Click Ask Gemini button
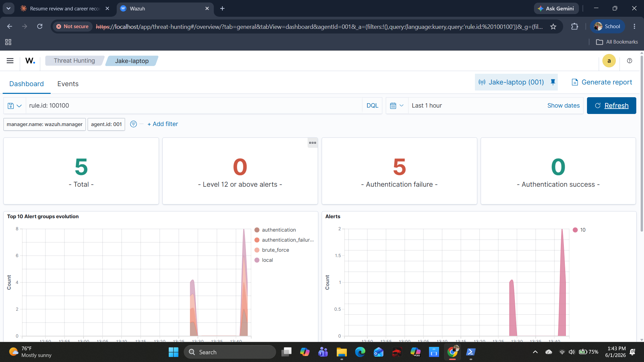This screenshot has height=362, width=644. pos(556,8)
